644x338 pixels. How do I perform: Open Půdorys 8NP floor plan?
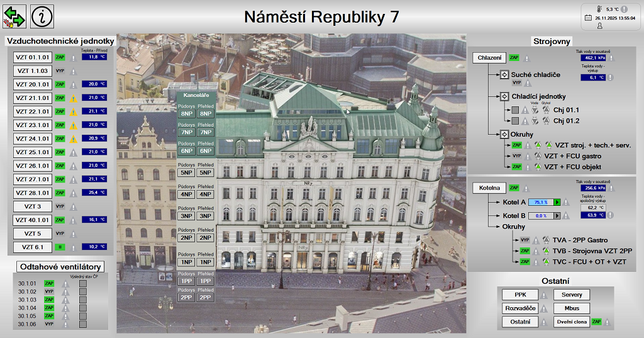186,113
